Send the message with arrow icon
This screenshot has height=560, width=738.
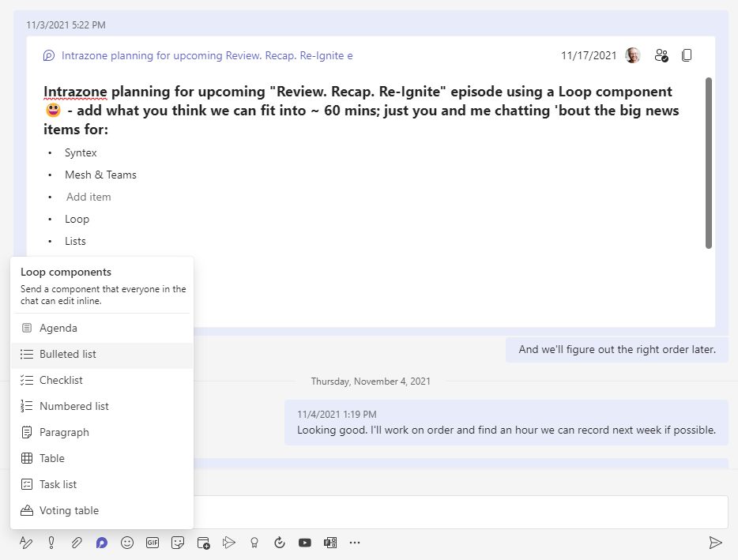(715, 543)
